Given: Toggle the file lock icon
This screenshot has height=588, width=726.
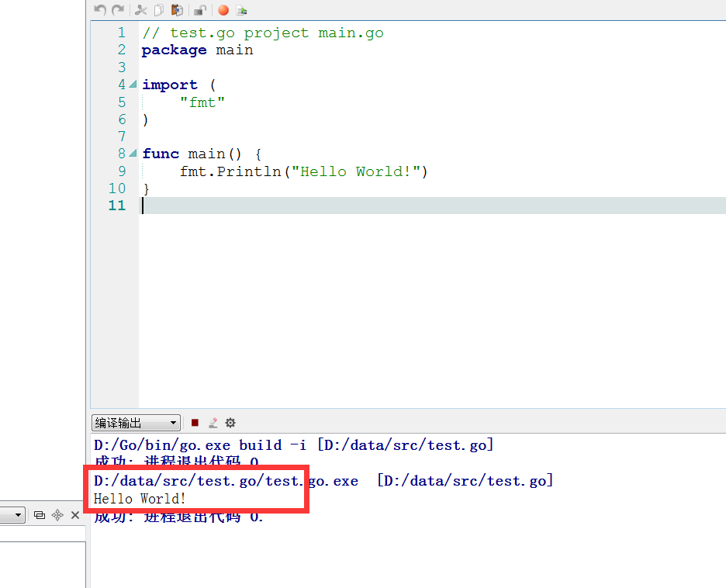Looking at the screenshot, I should coord(199,10).
